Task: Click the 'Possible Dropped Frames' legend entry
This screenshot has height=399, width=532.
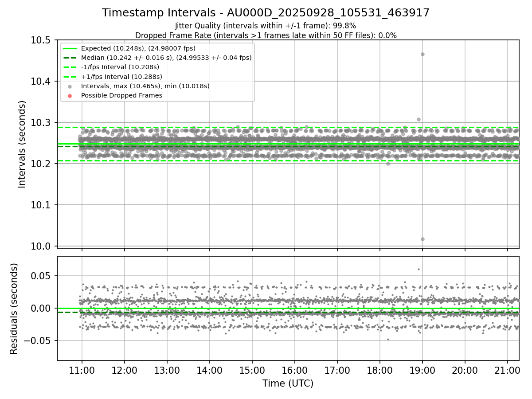Action: [x=121, y=95]
